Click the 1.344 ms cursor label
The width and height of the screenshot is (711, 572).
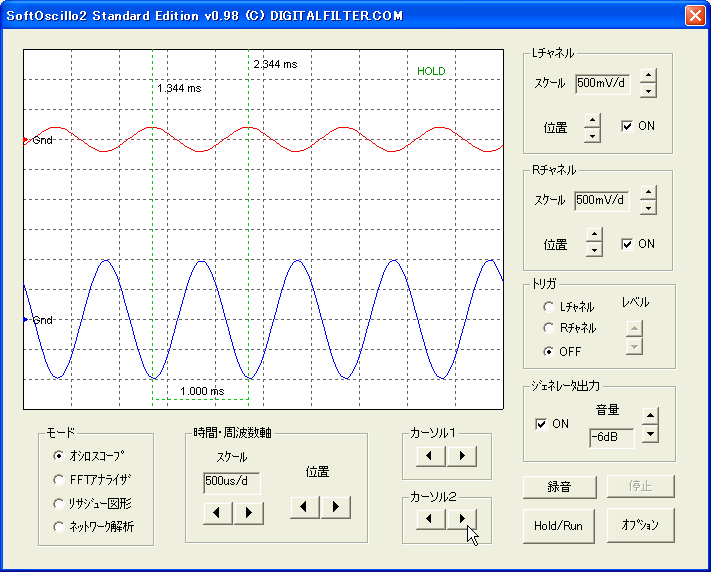tap(180, 88)
